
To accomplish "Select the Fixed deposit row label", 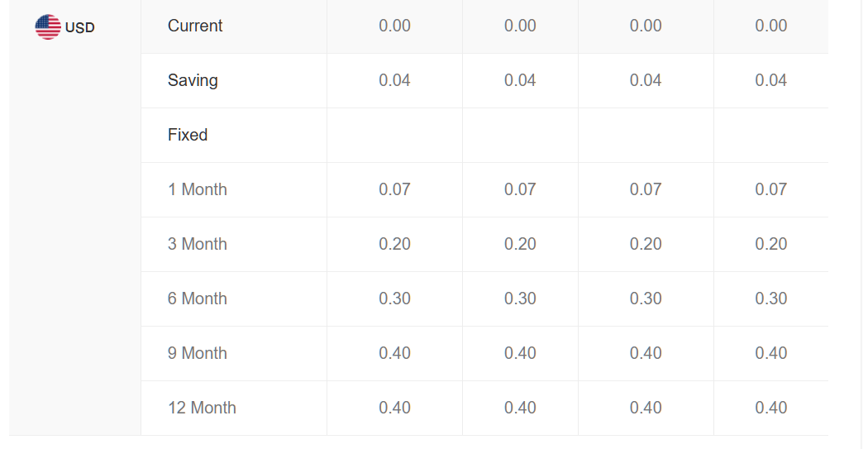I will point(188,135).
